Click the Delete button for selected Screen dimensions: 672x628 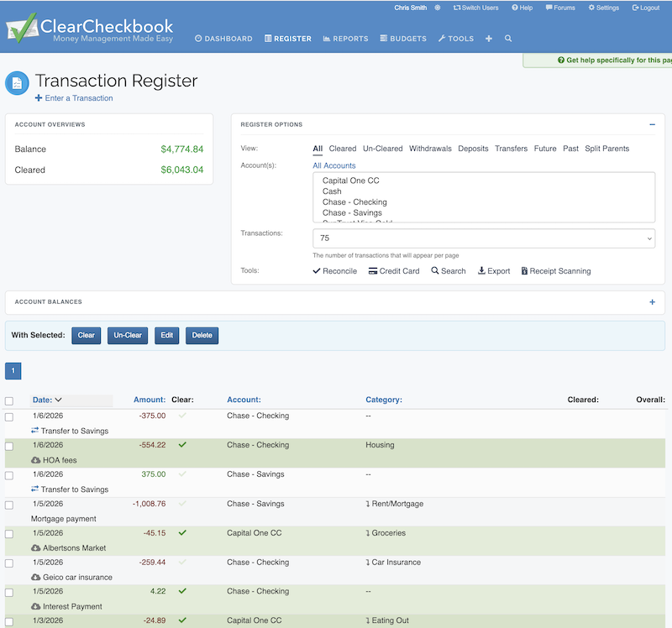pyautogui.click(x=202, y=336)
